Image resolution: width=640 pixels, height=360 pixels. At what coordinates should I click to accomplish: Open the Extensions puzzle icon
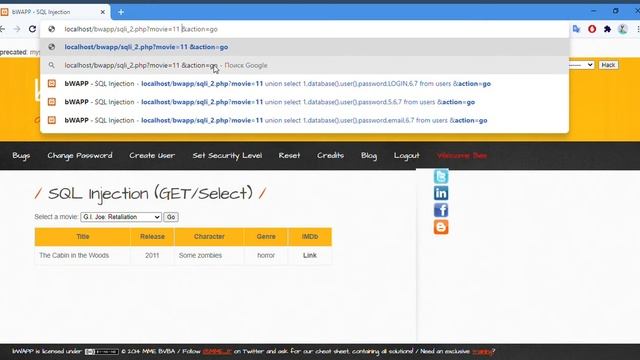click(x=607, y=29)
